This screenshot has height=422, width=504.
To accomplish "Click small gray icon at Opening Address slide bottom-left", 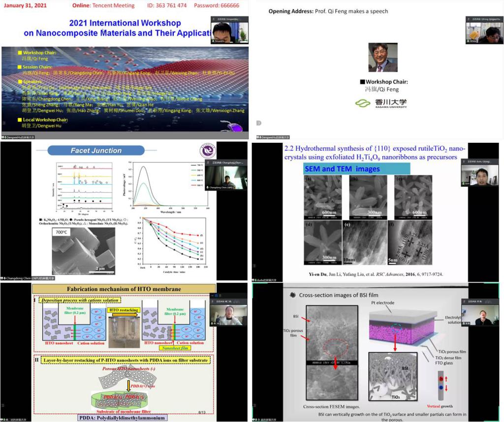I will (x=258, y=123).
